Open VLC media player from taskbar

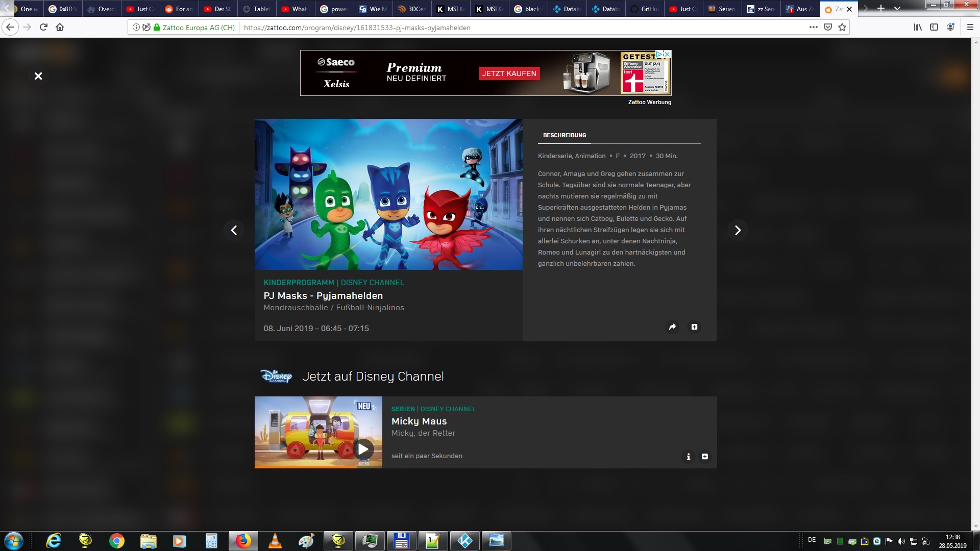coord(275,541)
